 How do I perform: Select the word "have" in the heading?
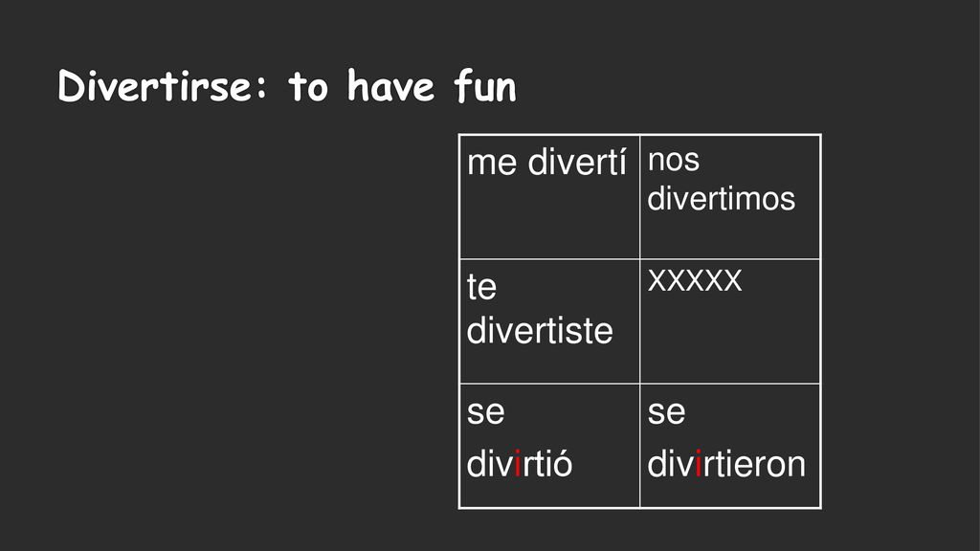(x=390, y=85)
